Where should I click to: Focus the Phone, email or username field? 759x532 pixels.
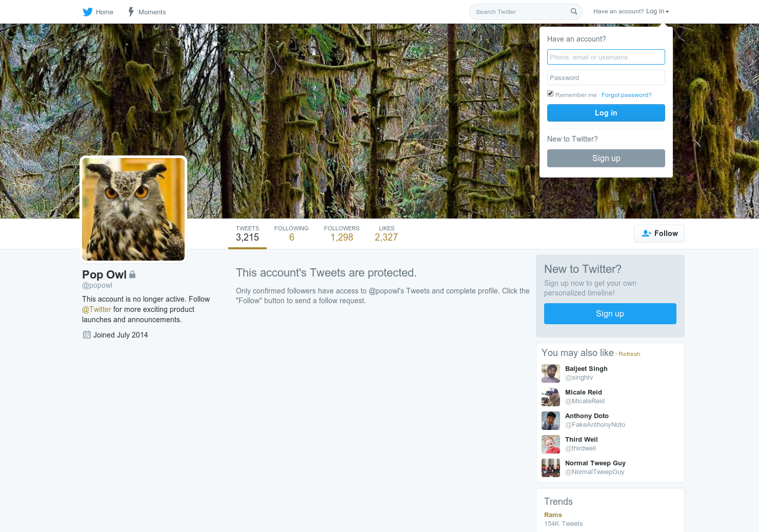606,57
